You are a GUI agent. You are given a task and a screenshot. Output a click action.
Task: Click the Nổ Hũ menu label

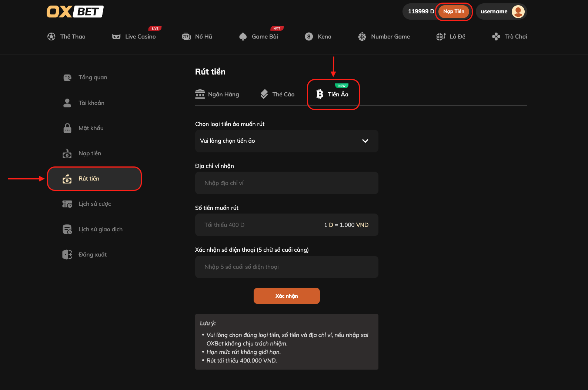(204, 36)
